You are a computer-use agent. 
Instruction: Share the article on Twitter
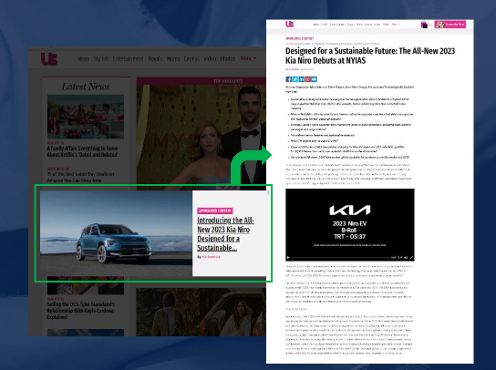tap(295, 79)
